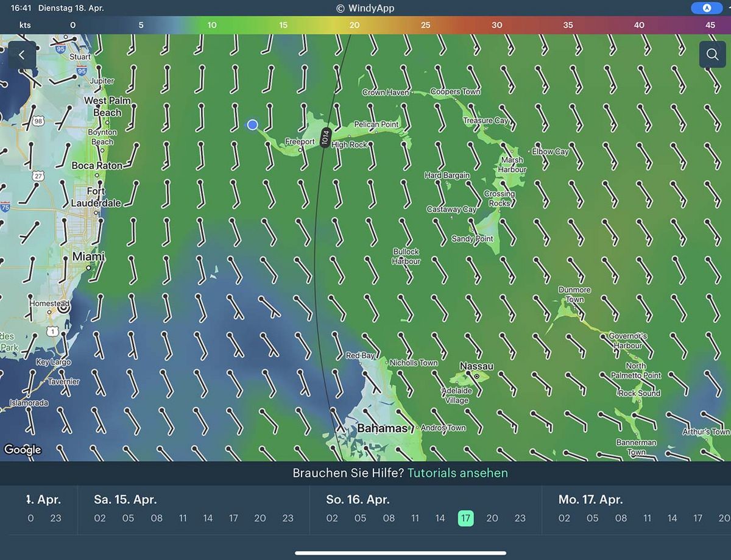Tap the Sa. 15. Apr. date header
Screen dimensions: 731x560
click(125, 500)
